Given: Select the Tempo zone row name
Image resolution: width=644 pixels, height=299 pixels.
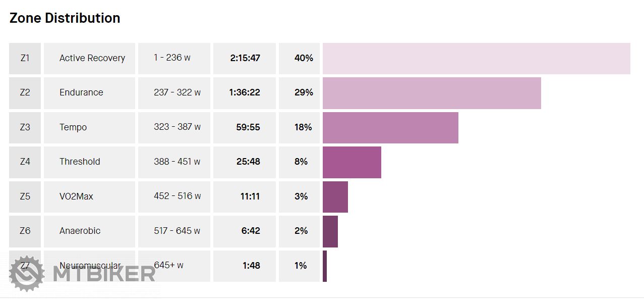Looking at the screenshot, I should click(x=73, y=127).
